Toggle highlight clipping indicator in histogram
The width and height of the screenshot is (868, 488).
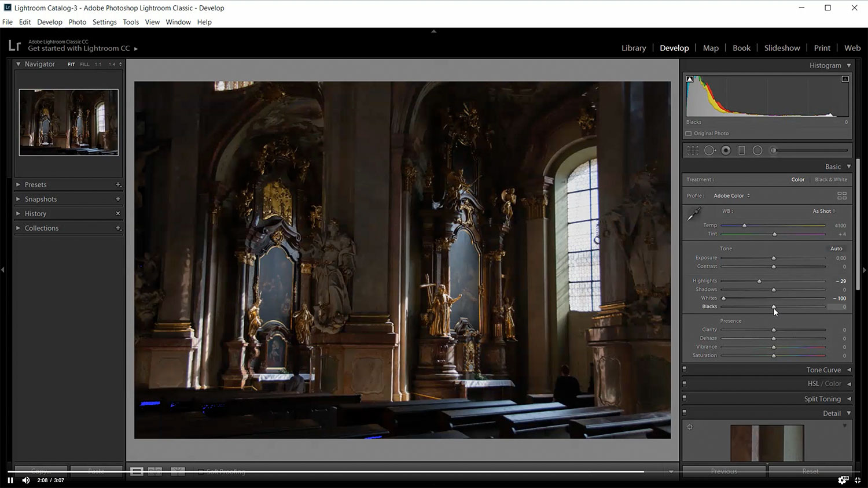coord(845,79)
